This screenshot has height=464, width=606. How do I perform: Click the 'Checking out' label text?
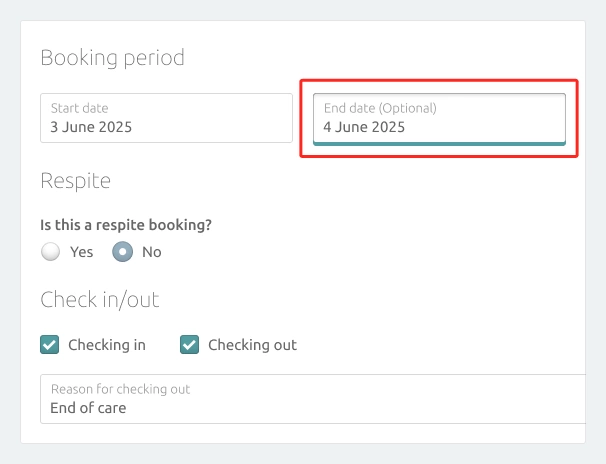click(x=252, y=345)
